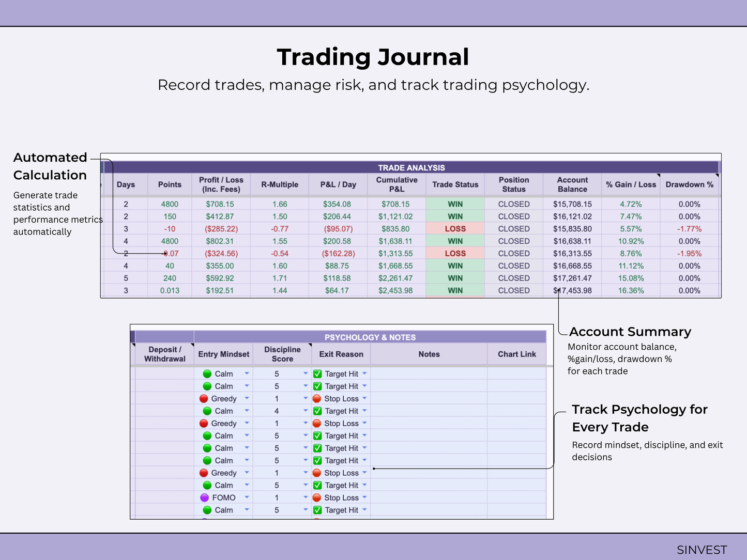The image size is (747, 560).
Task: Click Target Hit checkmark icon in score 4 row
Action: click(x=317, y=411)
